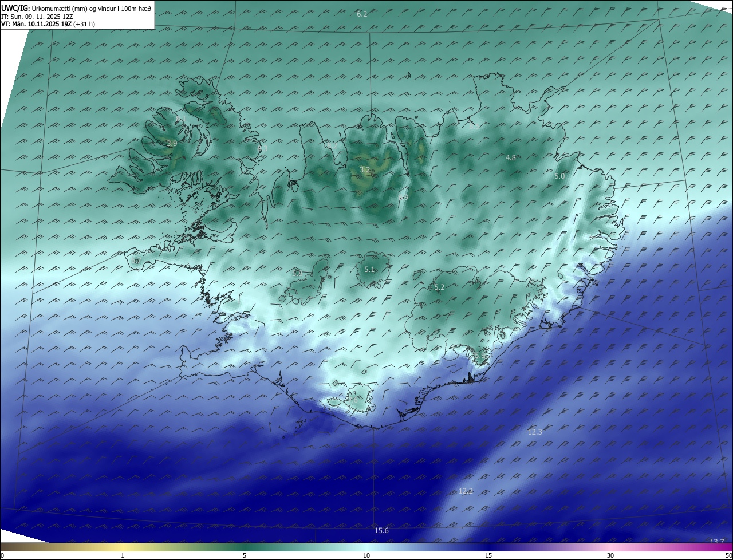Click the 12.3 value label over the sea
This screenshot has height=560, width=733.
(535, 432)
